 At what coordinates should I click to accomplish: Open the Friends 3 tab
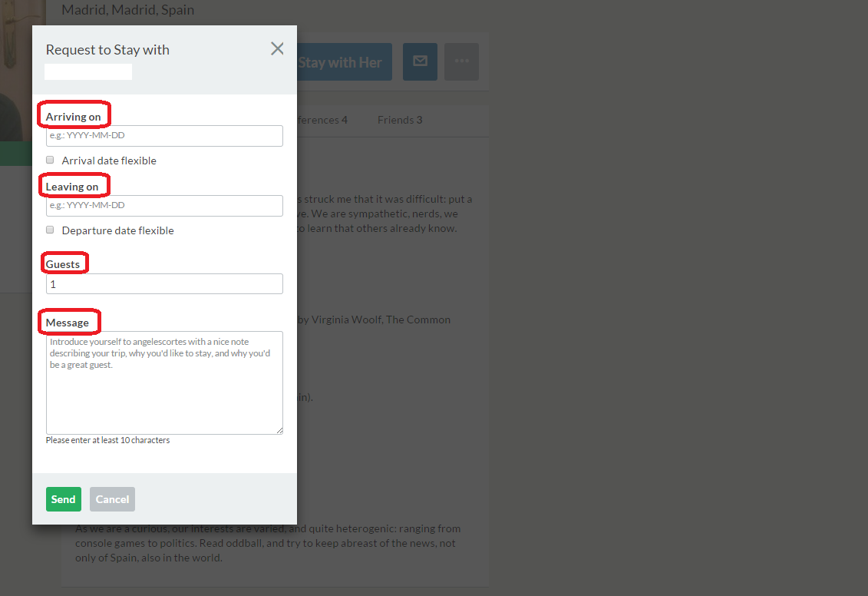click(x=400, y=120)
